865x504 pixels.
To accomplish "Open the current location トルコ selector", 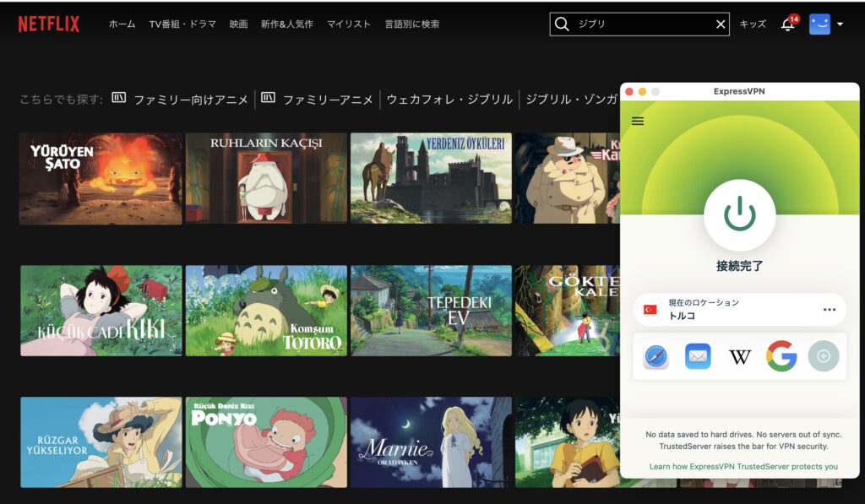I will 726,310.
